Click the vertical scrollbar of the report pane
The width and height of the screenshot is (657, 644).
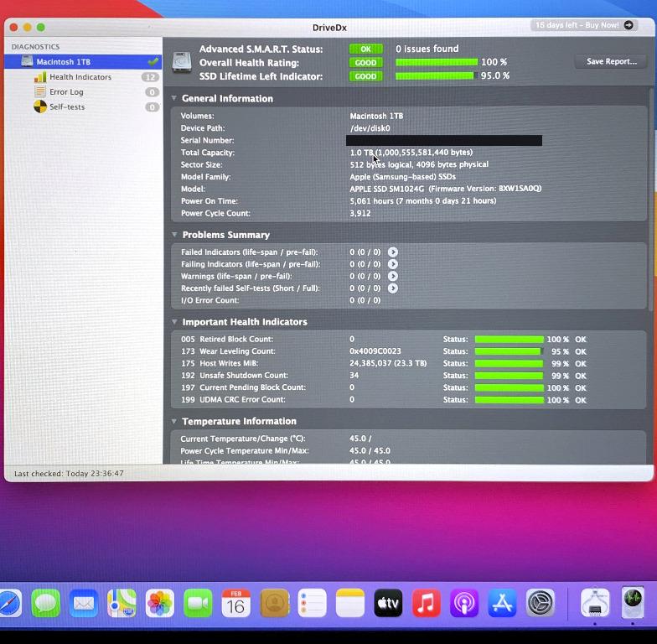pyautogui.click(x=651, y=200)
